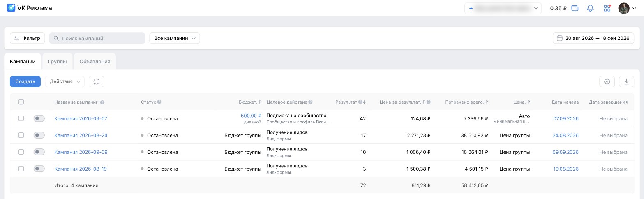Check the box for Кампания 2026-09-09
The image size is (644, 199).
tap(21, 152)
